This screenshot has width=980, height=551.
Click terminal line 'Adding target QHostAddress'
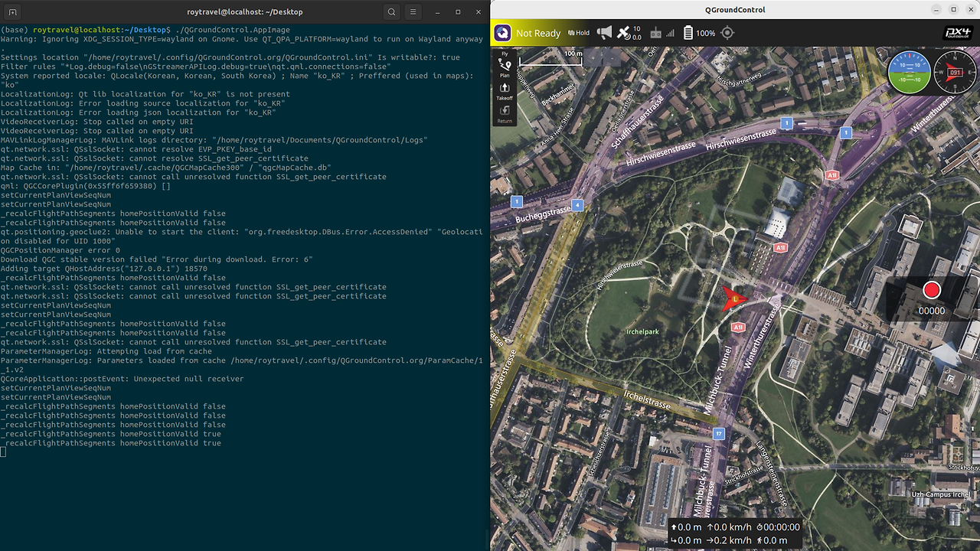[x=104, y=269]
